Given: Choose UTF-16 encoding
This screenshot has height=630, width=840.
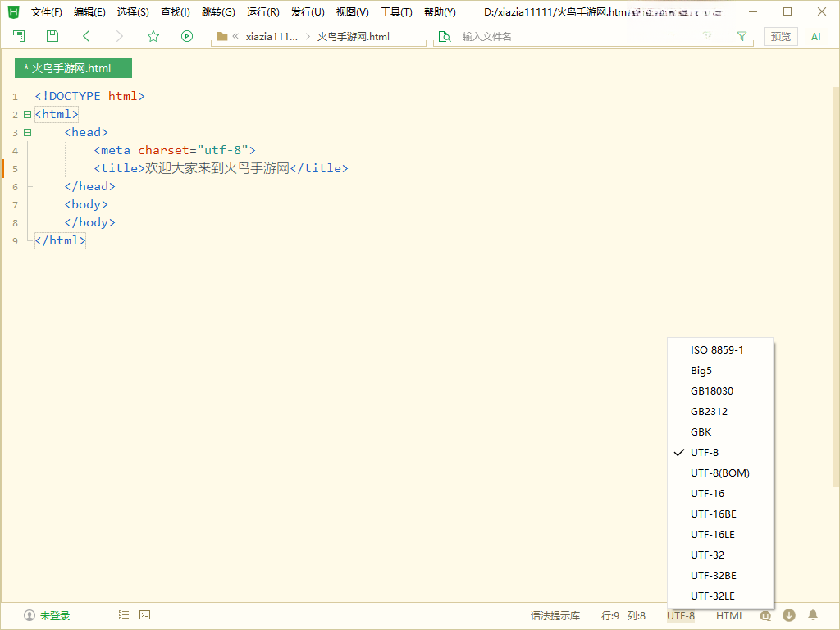Looking at the screenshot, I should coord(720,493).
